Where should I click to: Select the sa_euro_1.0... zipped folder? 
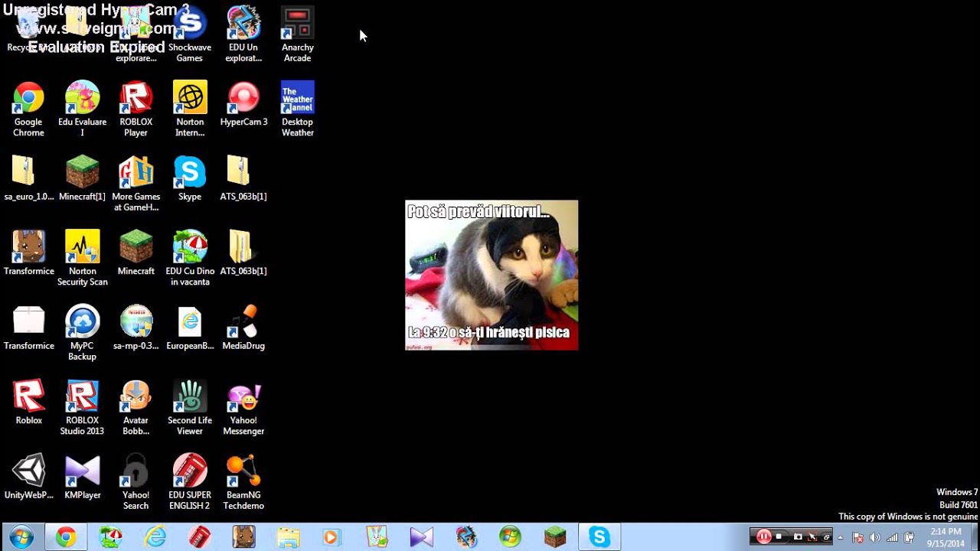click(28, 178)
